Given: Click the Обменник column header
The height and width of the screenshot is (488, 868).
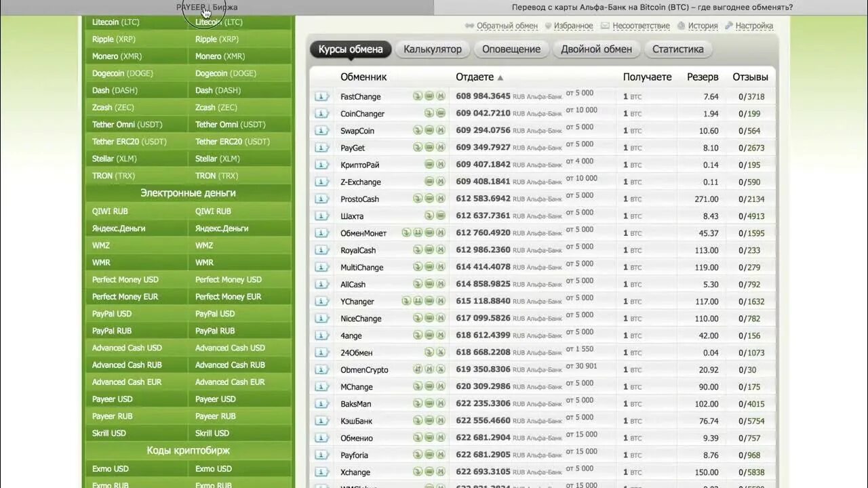Looking at the screenshot, I should [363, 77].
